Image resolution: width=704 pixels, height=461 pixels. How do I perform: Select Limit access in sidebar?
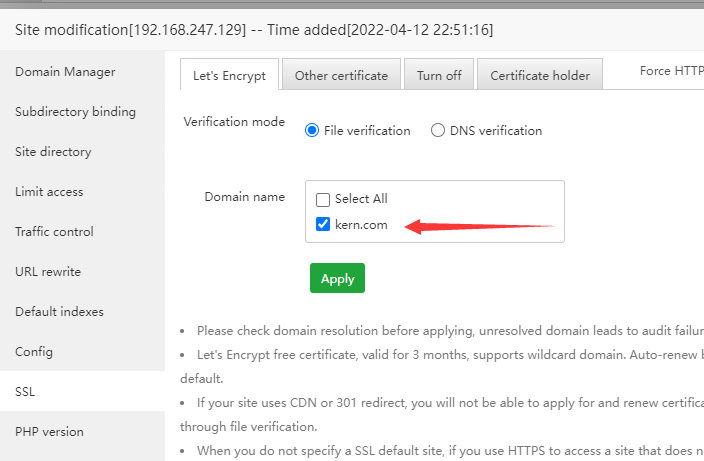(49, 192)
